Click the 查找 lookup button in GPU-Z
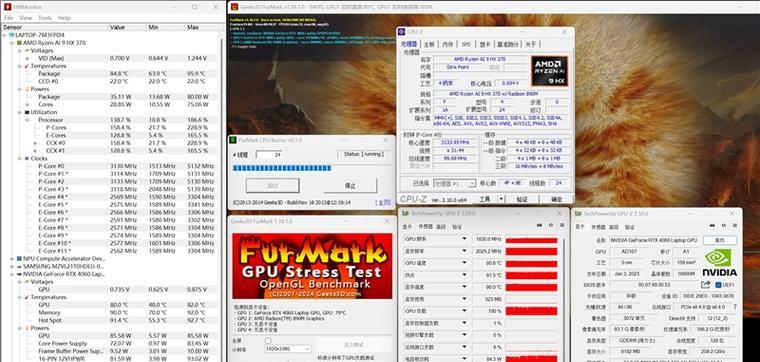This screenshot has height=362, width=760. pos(720,240)
